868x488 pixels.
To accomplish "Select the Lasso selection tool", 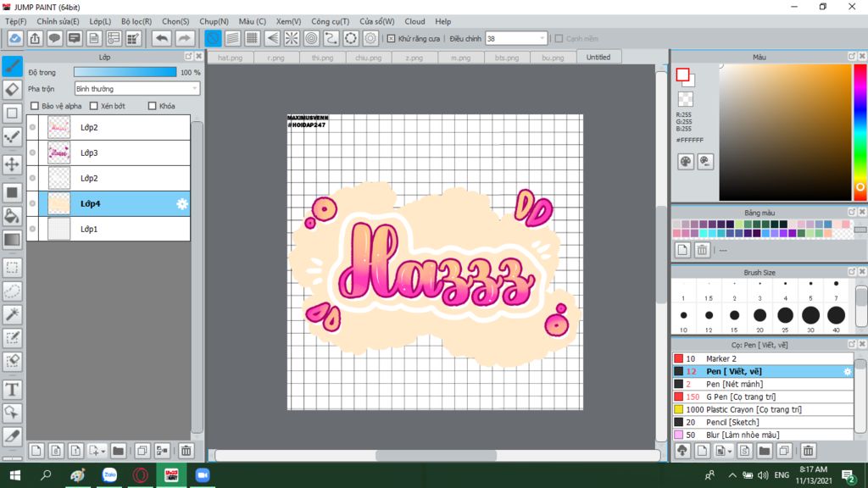I will 12,291.
